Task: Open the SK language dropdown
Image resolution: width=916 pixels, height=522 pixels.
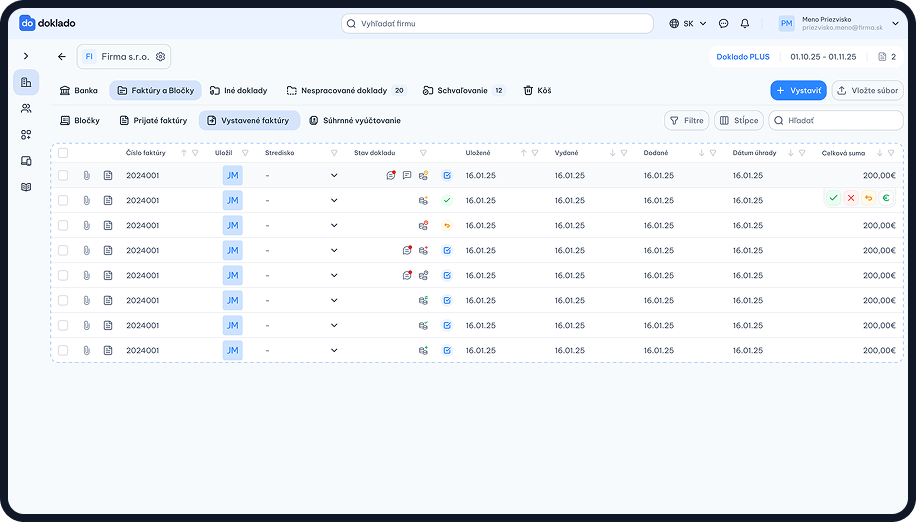Action: (688, 23)
